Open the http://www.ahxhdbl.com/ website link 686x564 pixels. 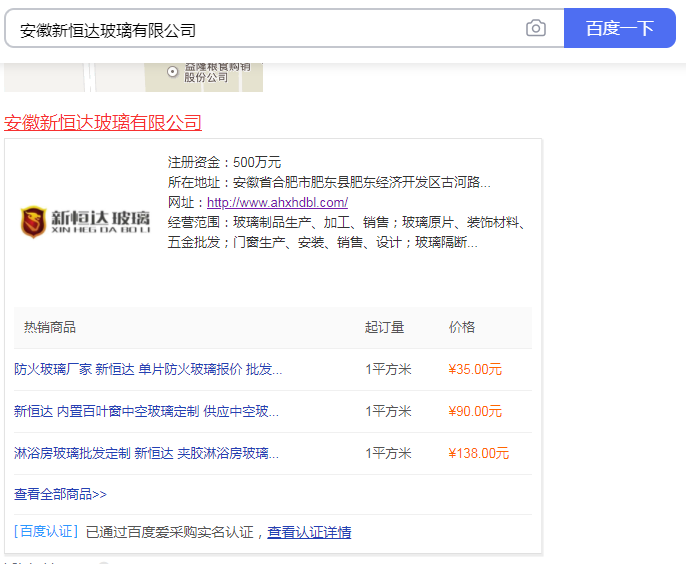[x=277, y=202]
